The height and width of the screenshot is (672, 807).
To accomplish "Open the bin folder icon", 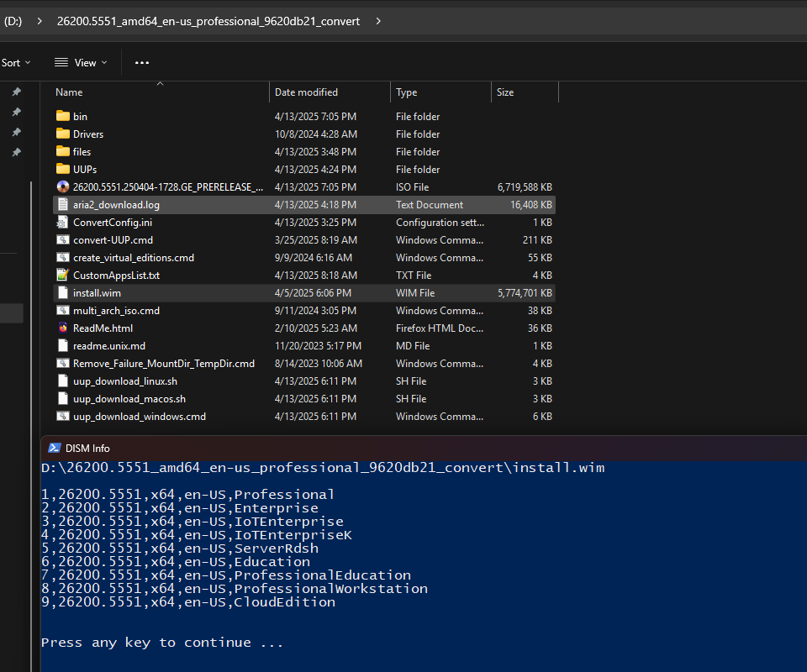I will pyautogui.click(x=63, y=116).
